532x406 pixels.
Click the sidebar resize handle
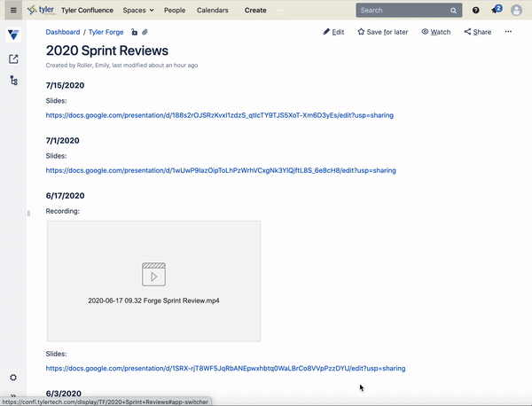28,214
